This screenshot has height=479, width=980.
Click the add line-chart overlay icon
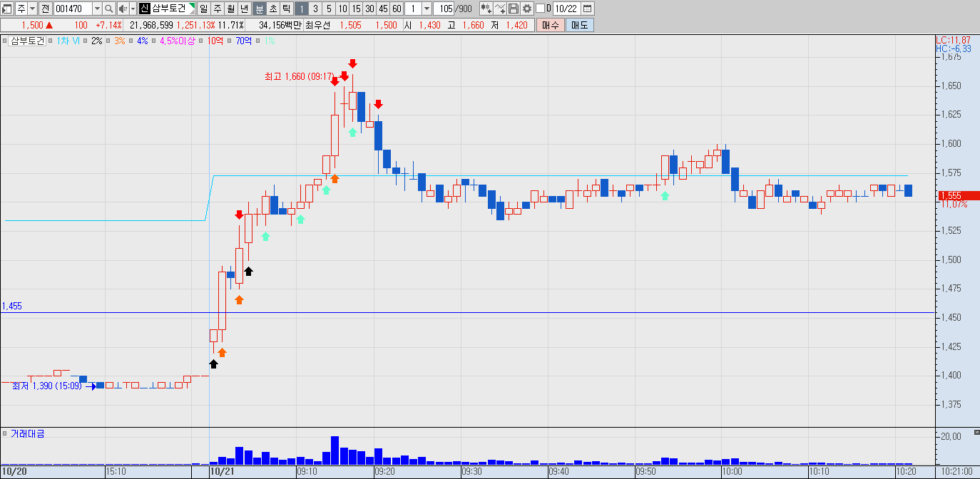pos(499,9)
